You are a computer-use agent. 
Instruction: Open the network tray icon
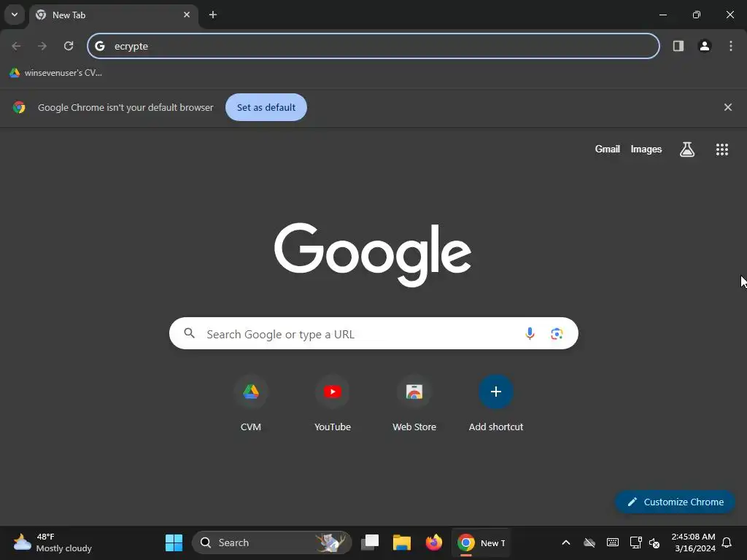tap(635, 542)
